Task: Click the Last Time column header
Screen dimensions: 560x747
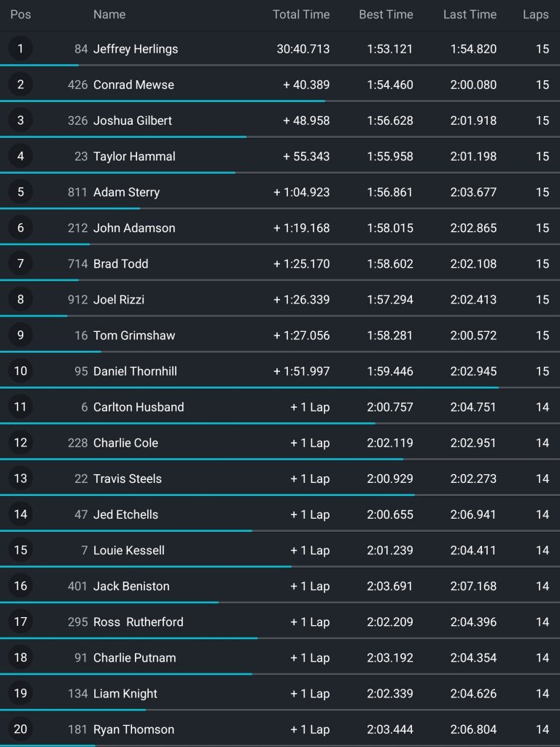Action: tap(470, 15)
